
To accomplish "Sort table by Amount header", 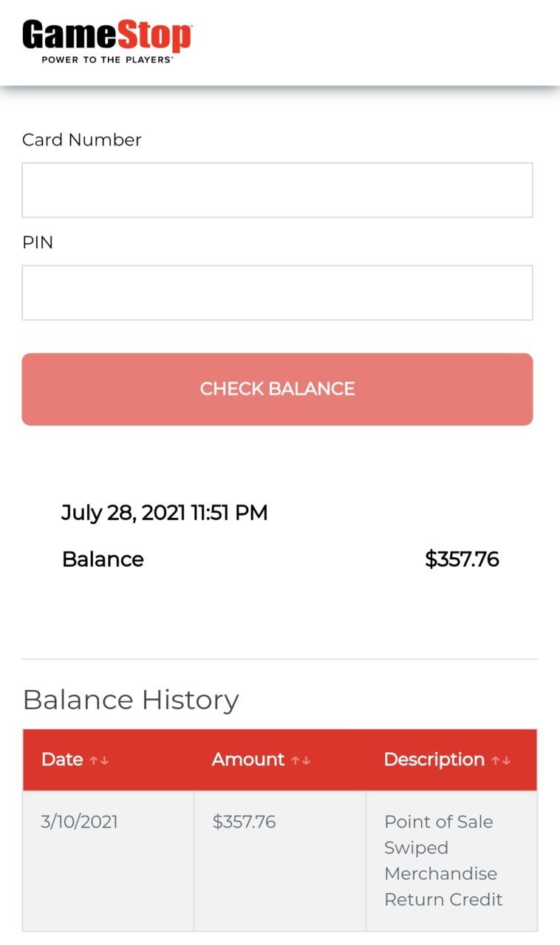I will 280,760.
